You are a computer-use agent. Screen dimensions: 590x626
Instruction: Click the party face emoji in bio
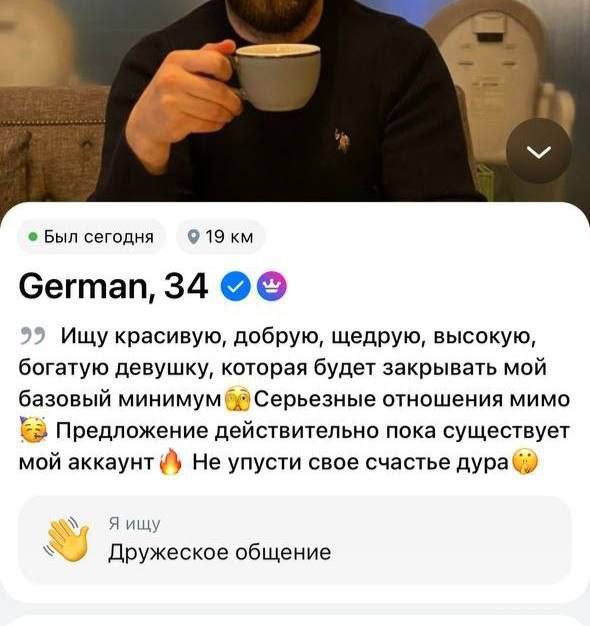coord(34,430)
